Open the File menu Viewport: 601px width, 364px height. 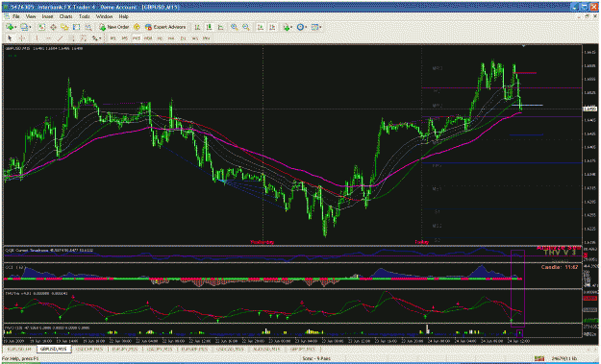pos(15,17)
